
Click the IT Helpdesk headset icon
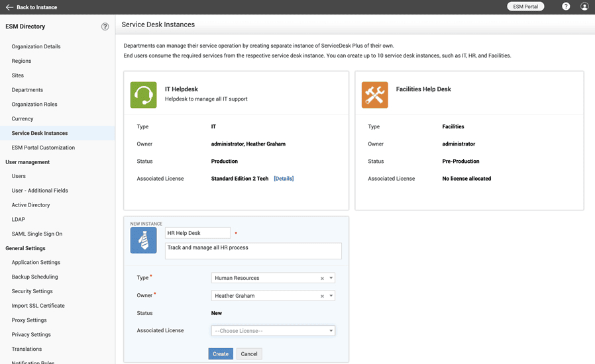click(x=143, y=95)
